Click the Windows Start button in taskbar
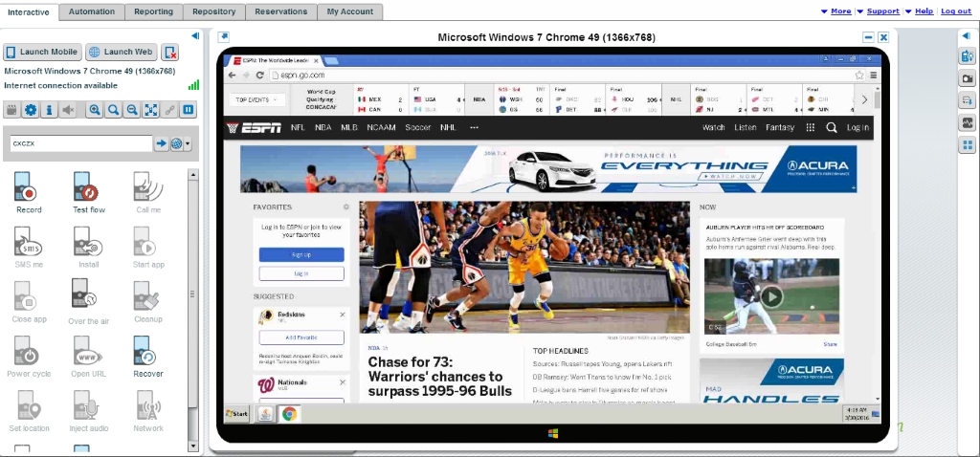Viewport: 980px width, 457px height. (x=237, y=413)
